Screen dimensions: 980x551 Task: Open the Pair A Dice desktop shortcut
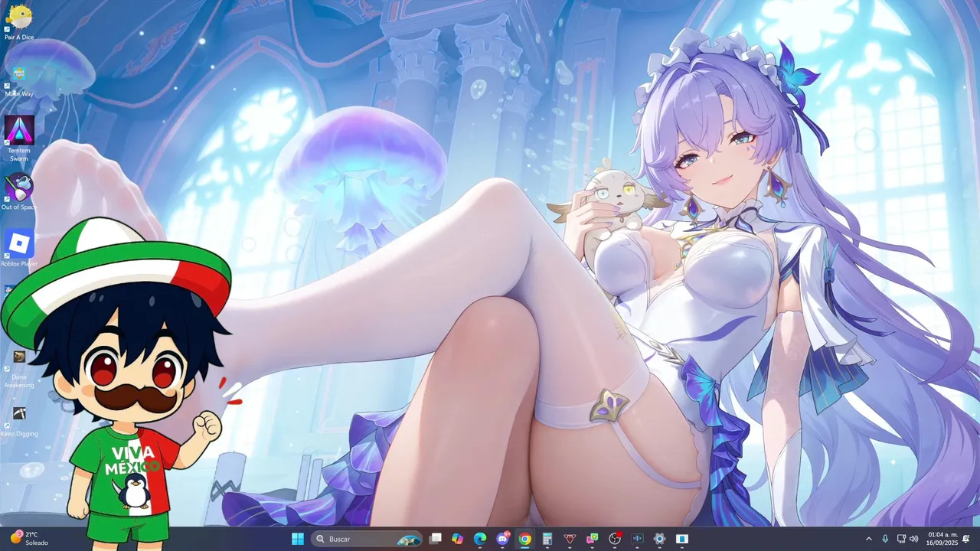[19, 21]
